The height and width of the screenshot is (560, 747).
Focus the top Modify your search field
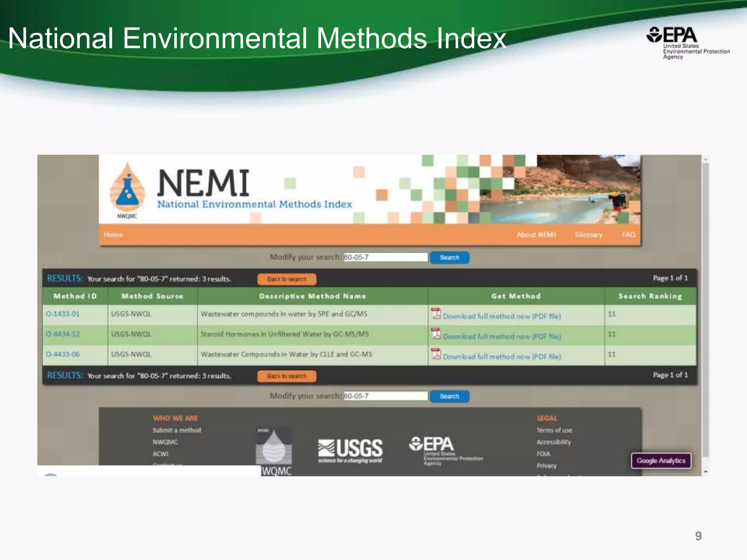[386, 257]
